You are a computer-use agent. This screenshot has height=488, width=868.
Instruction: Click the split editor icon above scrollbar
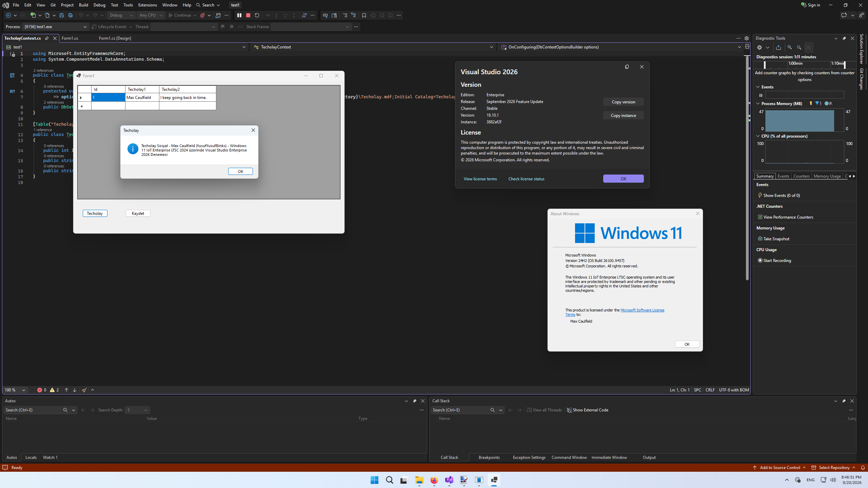747,47
